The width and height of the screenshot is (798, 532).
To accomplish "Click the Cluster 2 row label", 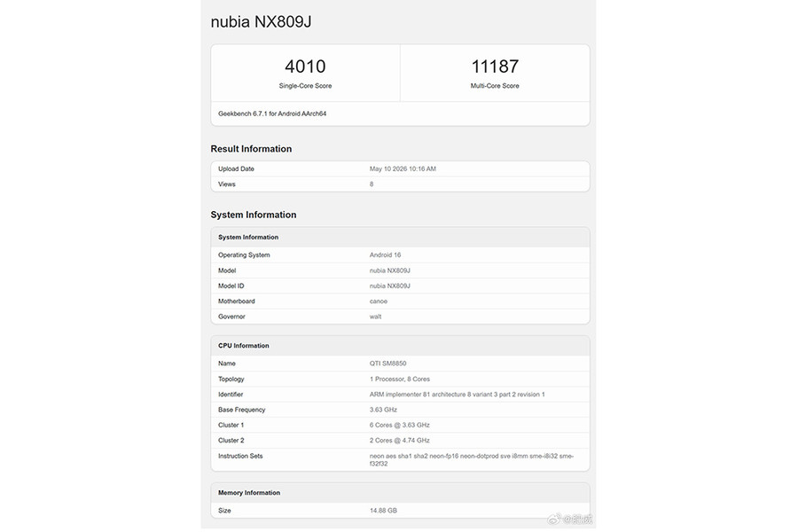I will coord(231,440).
